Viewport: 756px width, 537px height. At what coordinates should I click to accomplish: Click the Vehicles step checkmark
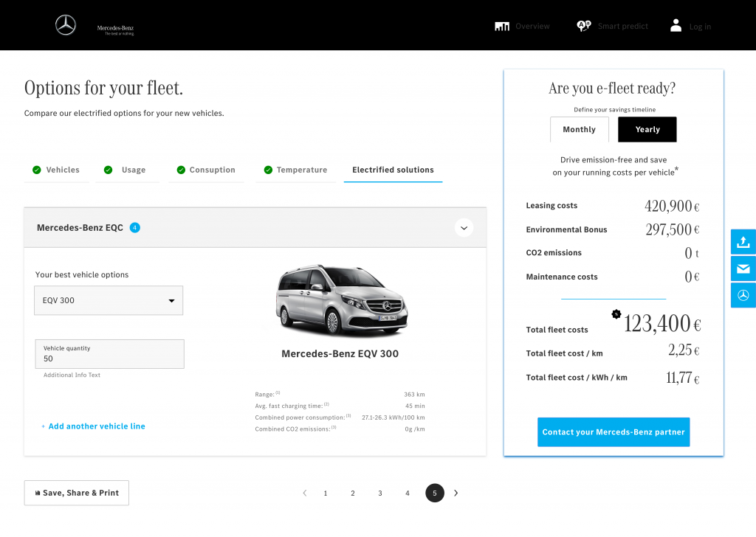click(x=37, y=170)
